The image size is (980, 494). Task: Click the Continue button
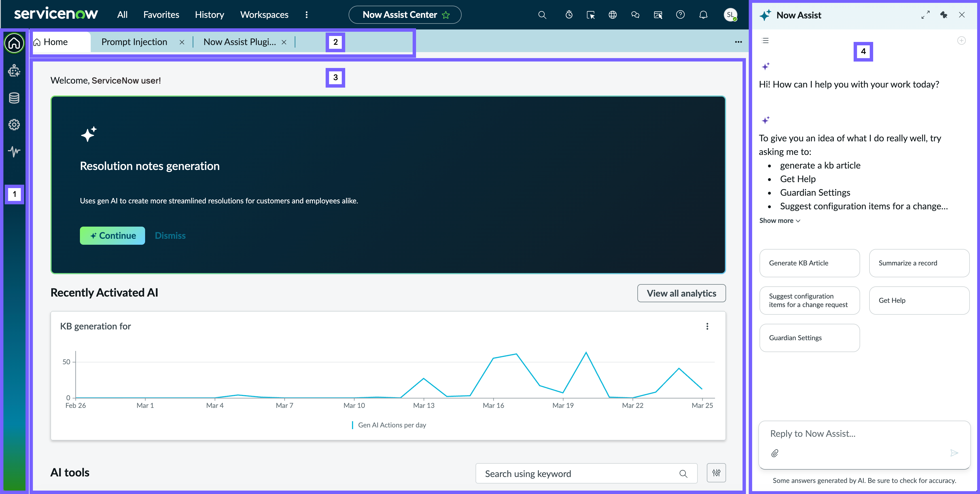[x=113, y=236]
